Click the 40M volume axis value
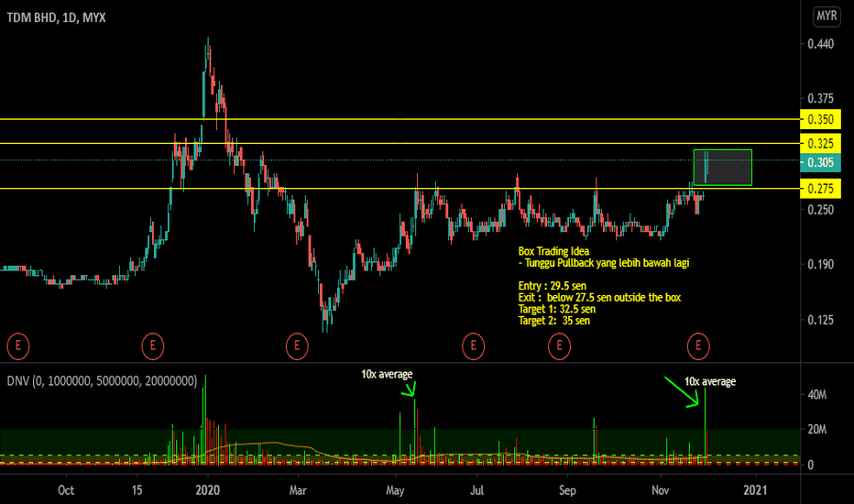854x504 pixels. click(x=817, y=394)
